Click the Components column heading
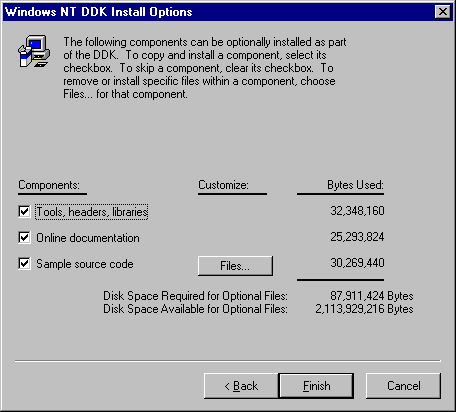 pyautogui.click(x=49, y=185)
